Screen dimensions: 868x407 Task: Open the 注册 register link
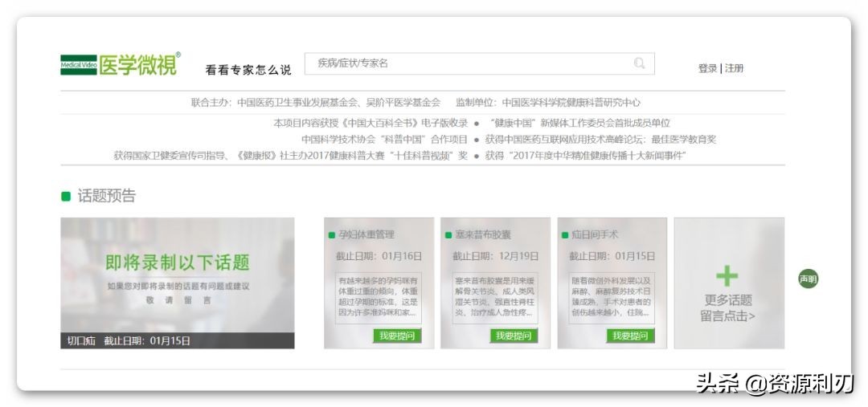pyautogui.click(x=735, y=68)
